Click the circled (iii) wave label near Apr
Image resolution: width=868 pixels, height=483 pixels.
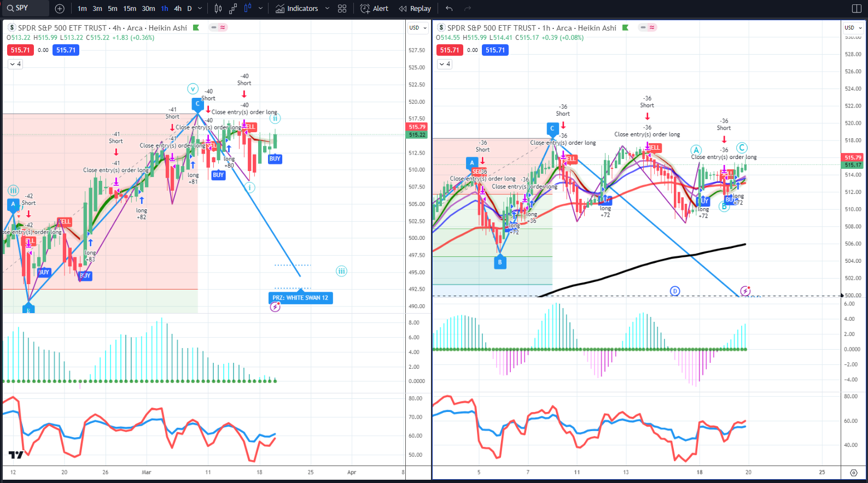coord(341,271)
